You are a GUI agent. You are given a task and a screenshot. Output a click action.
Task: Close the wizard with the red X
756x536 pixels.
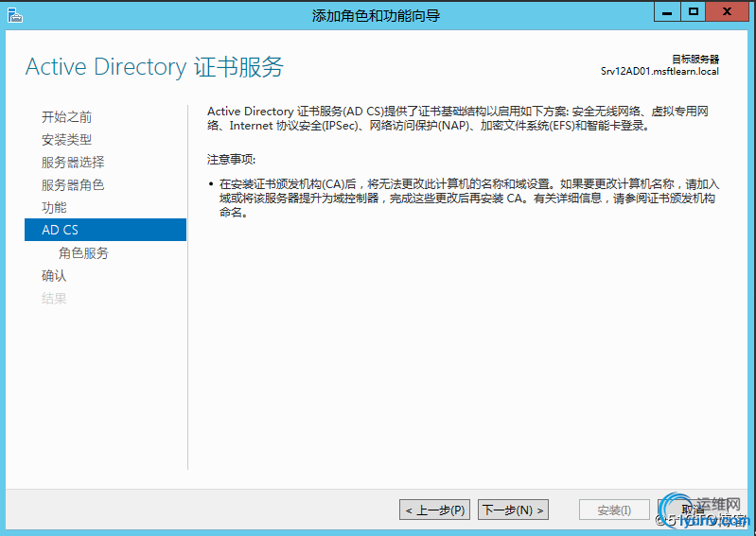727,12
